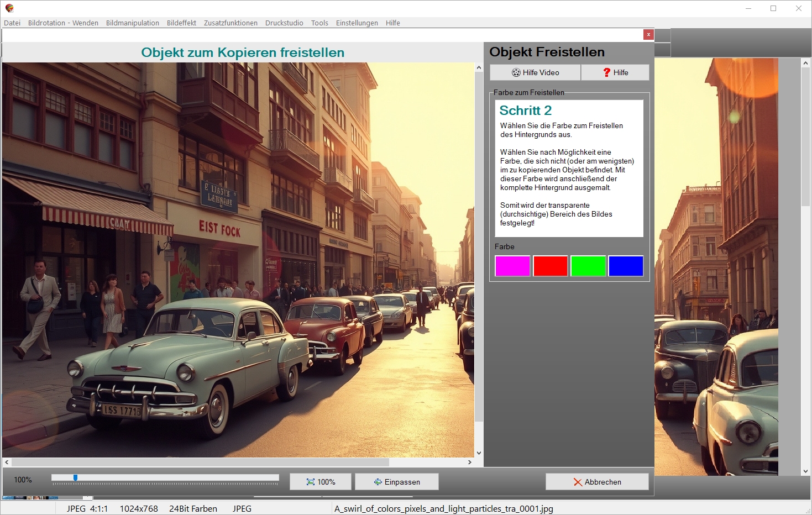This screenshot has width=812, height=515.
Task: Click the Einpassen fit button
Action: 396,482
